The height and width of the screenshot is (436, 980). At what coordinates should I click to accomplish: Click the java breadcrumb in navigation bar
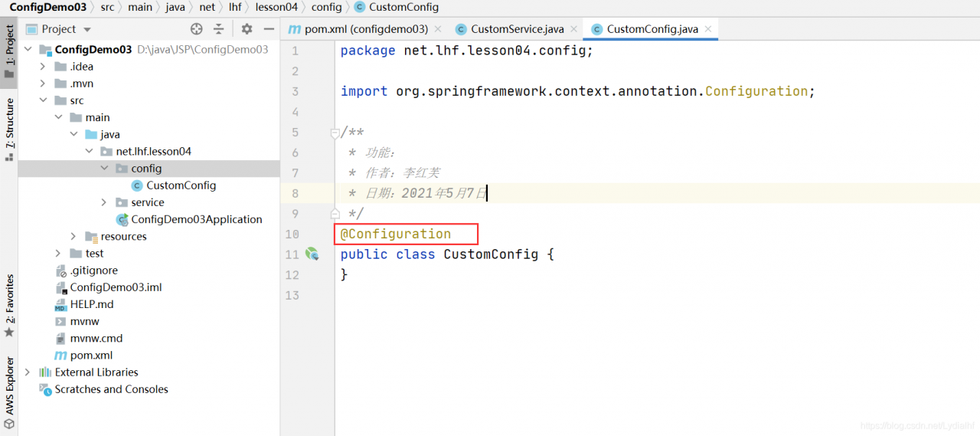point(175,8)
